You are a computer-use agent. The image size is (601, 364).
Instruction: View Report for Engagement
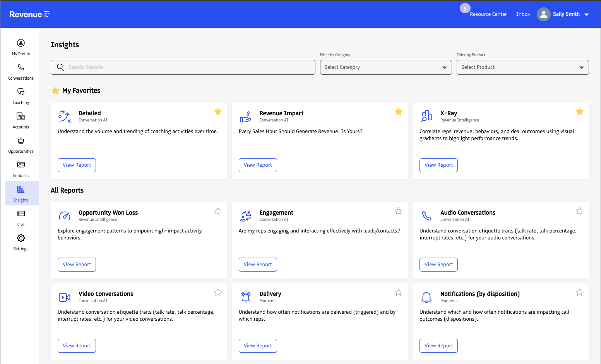[x=258, y=265]
